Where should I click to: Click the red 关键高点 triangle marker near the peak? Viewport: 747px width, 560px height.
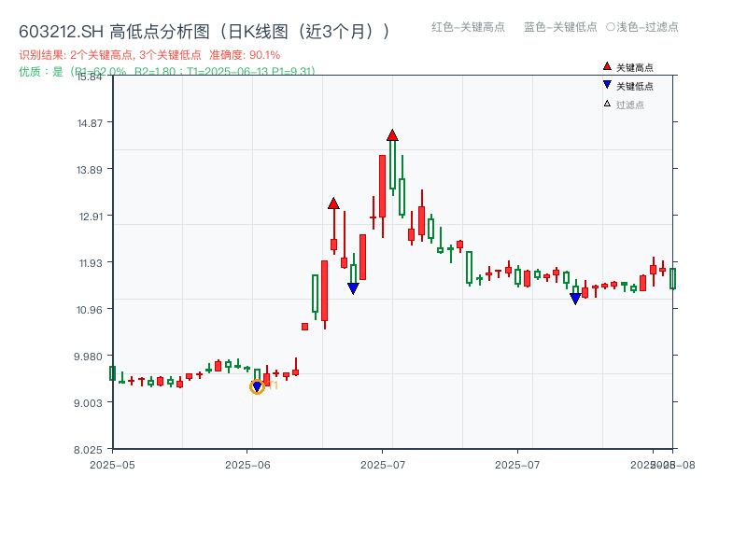(391, 135)
